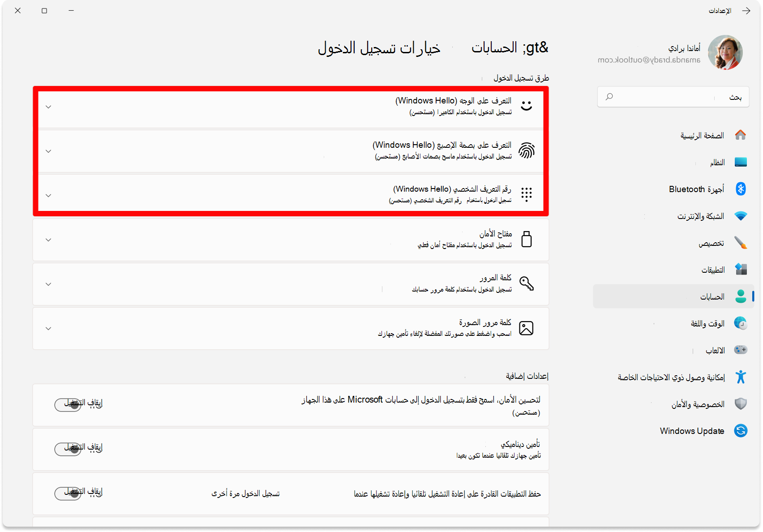Maximize the Settings window
The width and height of the screenshot is (763, 532).
pos(44,11)
